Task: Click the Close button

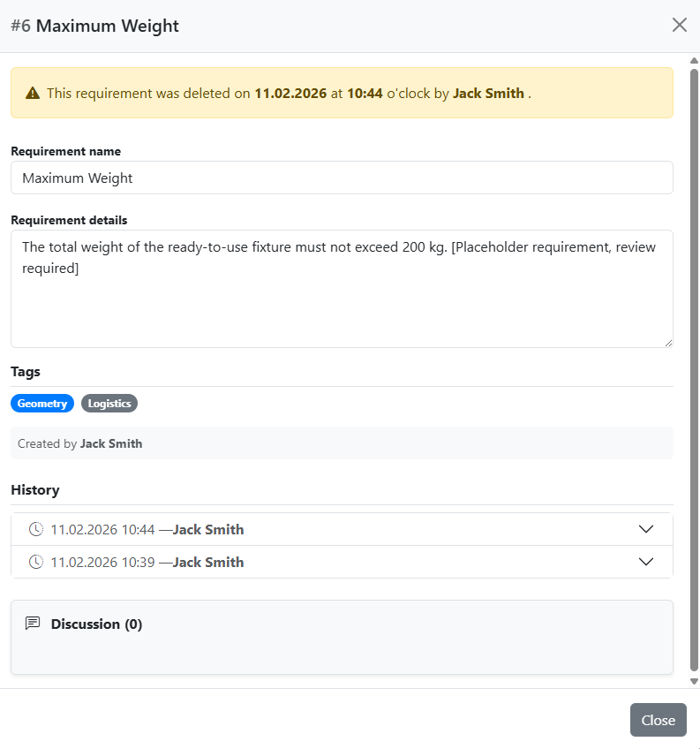Action: pyautogui.click(x=658, y=720)
